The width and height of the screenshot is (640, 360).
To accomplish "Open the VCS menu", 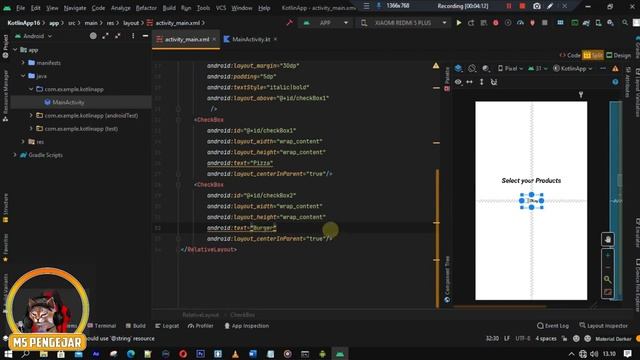I will (x=221, y=8).
